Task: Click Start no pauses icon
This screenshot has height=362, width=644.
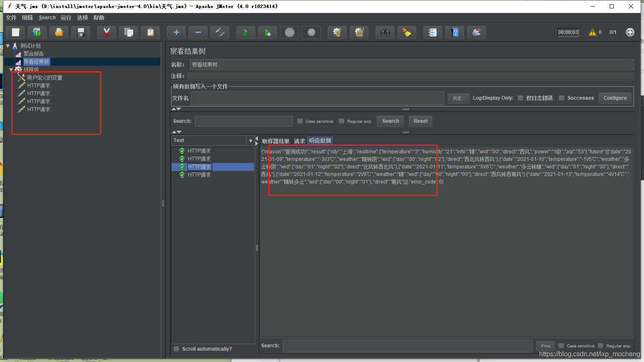Action: coord(268,32)
